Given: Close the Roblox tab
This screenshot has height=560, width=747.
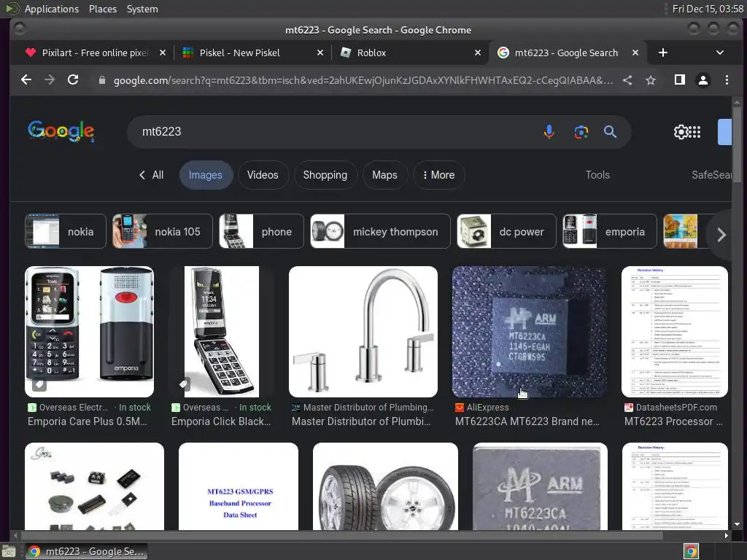Looking at the screenshot, I should pyautogui.click(x=478, y=52).
